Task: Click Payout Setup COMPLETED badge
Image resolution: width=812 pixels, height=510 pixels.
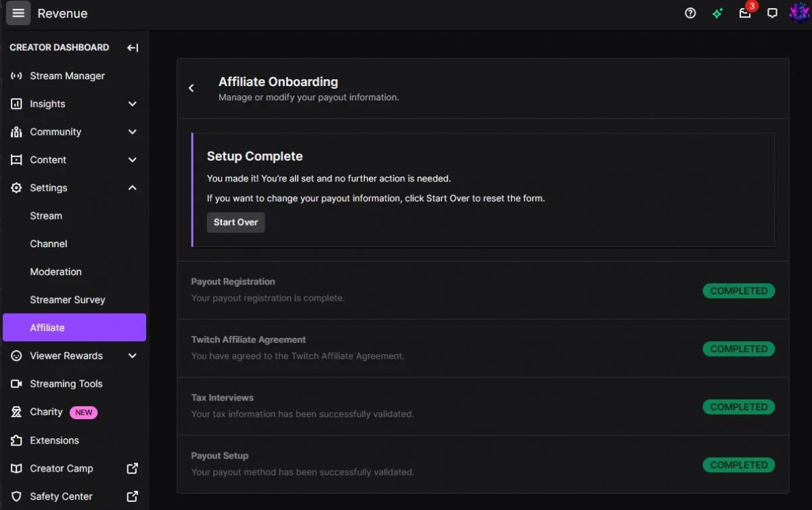Action: (738, 465)
